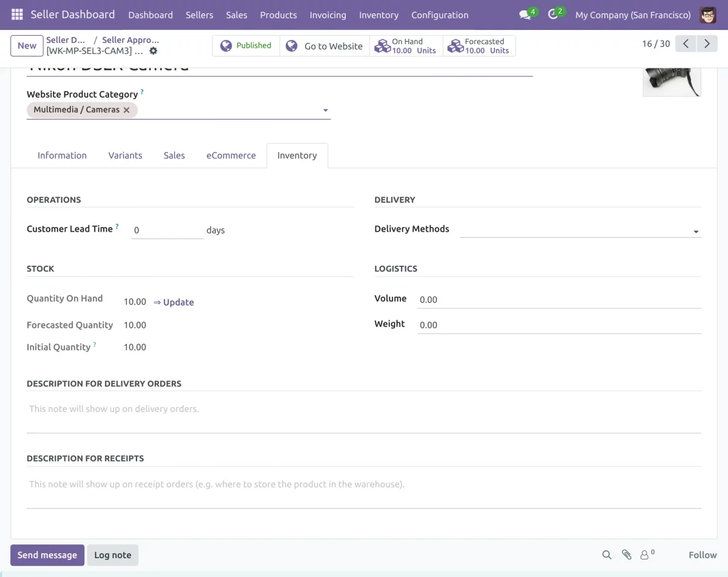Image resolution: width=728 pixels, height=577 pixels.
Task: Switch to the eCommerce tab
Action: [x=231, y=155]
